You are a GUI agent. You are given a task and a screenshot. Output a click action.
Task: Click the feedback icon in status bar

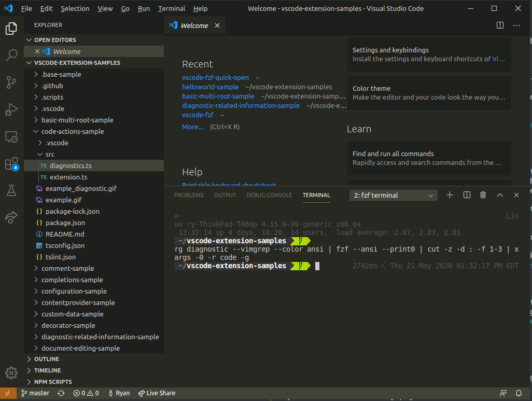[x=503, y=393]
